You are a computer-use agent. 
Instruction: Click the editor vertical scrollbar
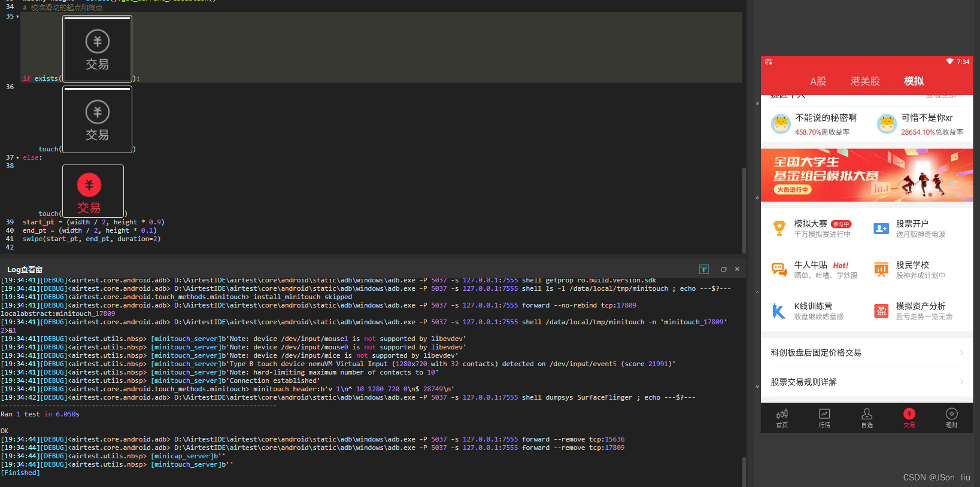744,209
